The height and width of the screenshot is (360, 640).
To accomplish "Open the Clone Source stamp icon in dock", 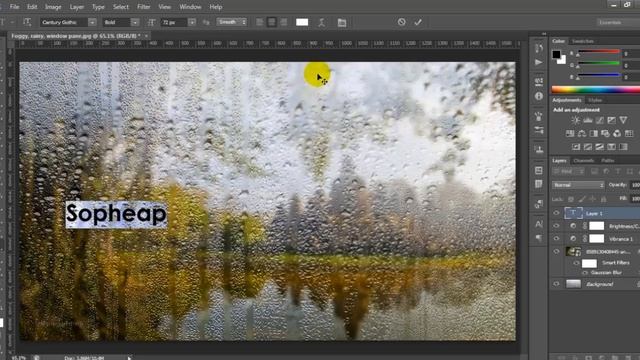I will 539,149.
